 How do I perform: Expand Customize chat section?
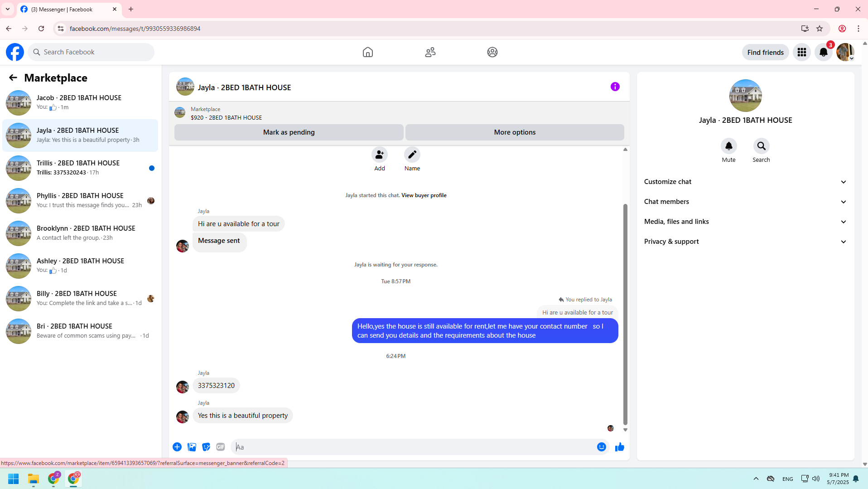[x=745, y=182]
